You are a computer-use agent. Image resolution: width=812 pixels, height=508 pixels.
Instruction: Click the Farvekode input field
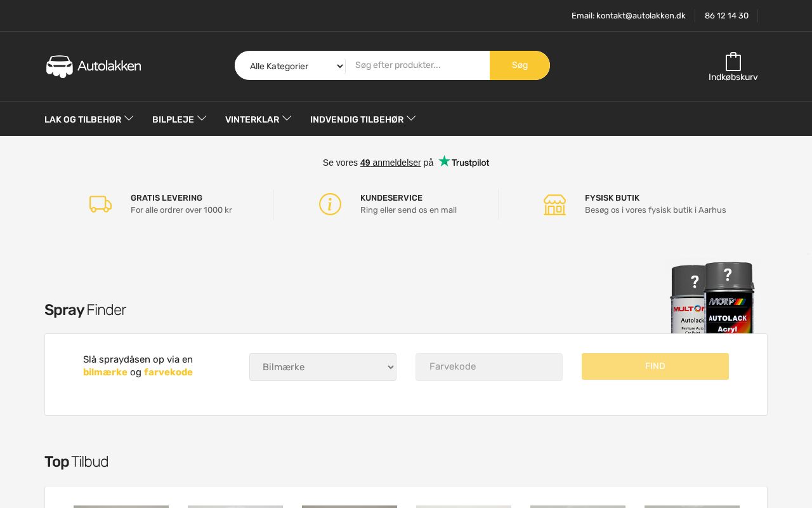point(489,367)
